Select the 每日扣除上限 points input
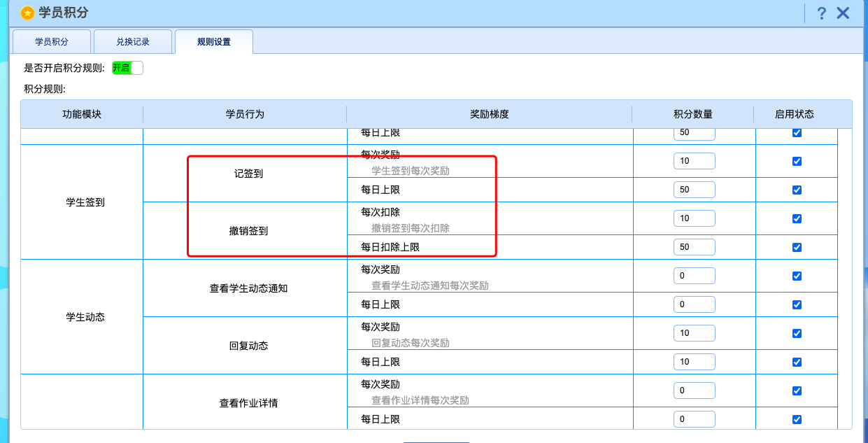Screen dimensions: 868x443 [x=695, y=247]
